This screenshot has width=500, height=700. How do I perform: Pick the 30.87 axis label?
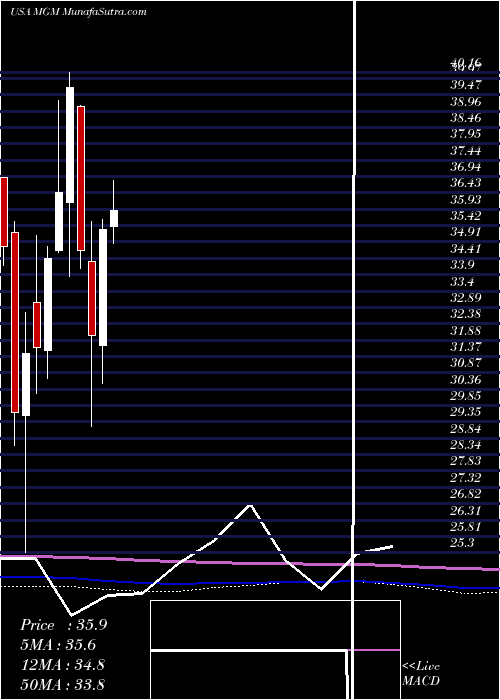coord(466,363)
